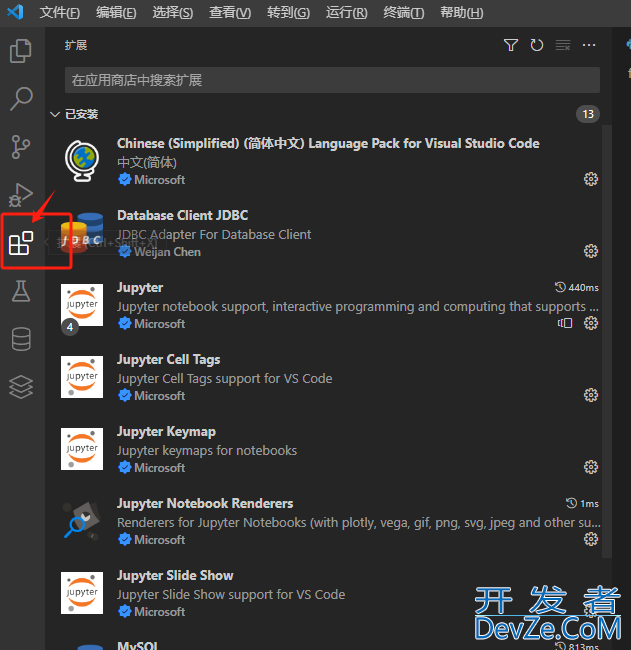
Task: Open the 查看(V) menu
Action: [231, 13]
